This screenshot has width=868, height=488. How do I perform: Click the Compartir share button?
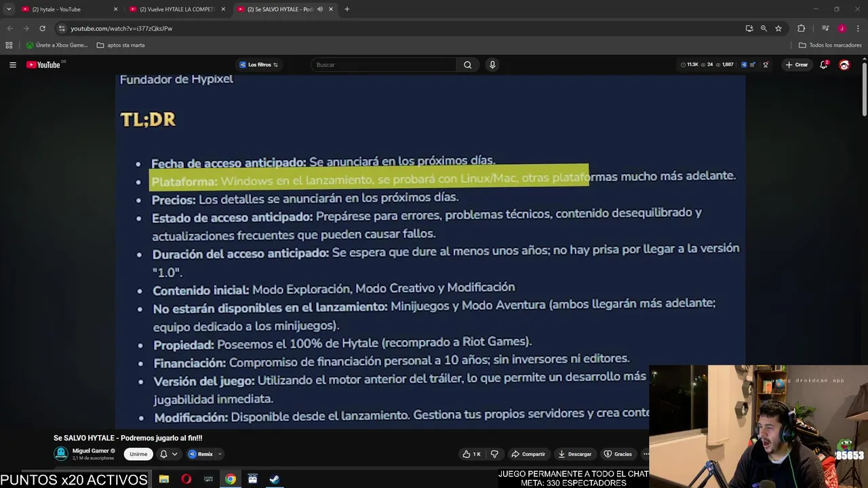click(x=528, y=454)
